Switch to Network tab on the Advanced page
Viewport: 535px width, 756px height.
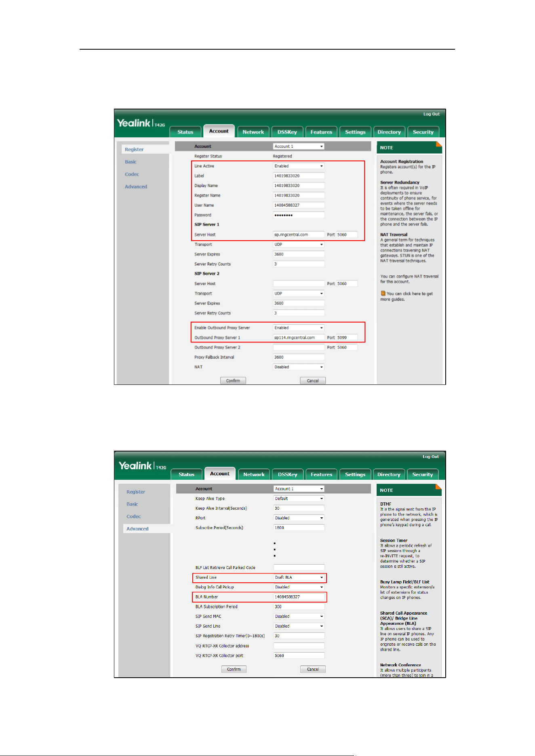pyautogui.click(x=254, y=475)
